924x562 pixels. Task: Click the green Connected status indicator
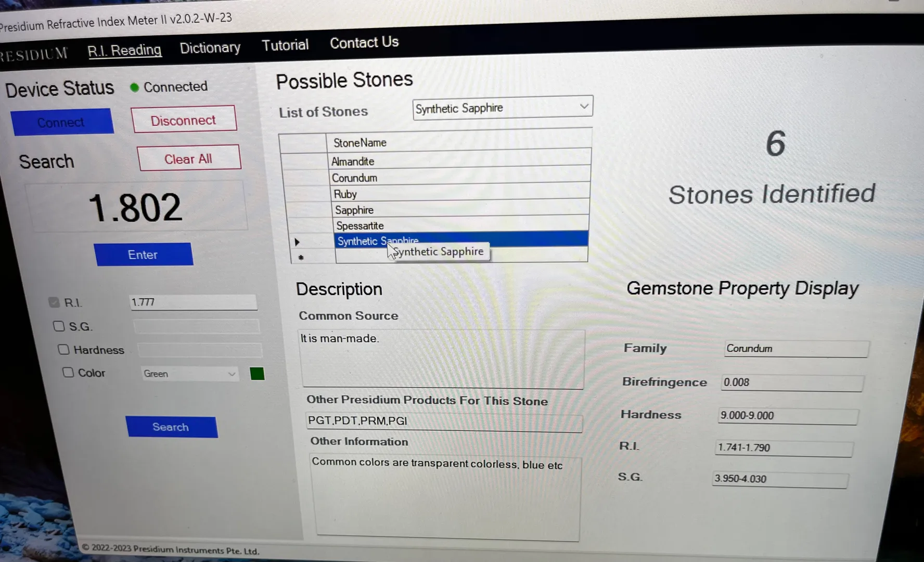point(134,87)
